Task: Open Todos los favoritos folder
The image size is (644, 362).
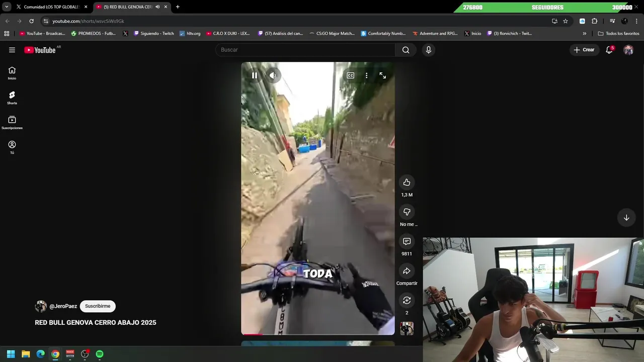Action: click(x=618, y=34)
